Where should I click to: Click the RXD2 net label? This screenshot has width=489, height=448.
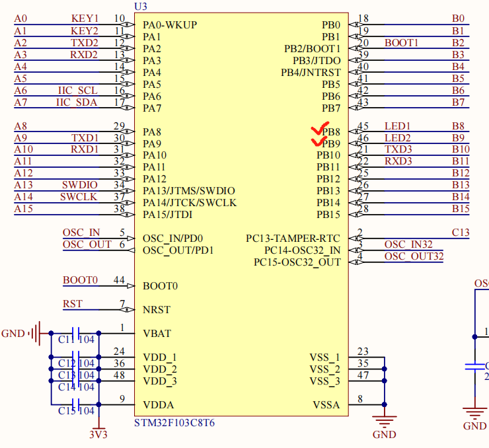pos(84,55)
